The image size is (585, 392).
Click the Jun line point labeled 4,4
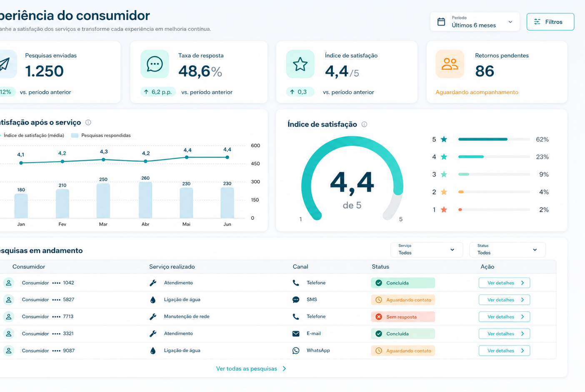[x=227, y=157]
